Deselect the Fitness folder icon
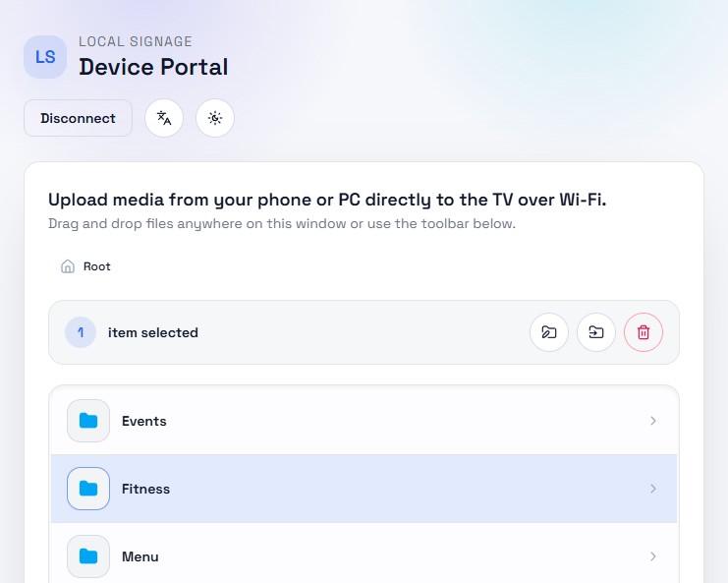The image size is (728, 583). (x=88, y=489)
